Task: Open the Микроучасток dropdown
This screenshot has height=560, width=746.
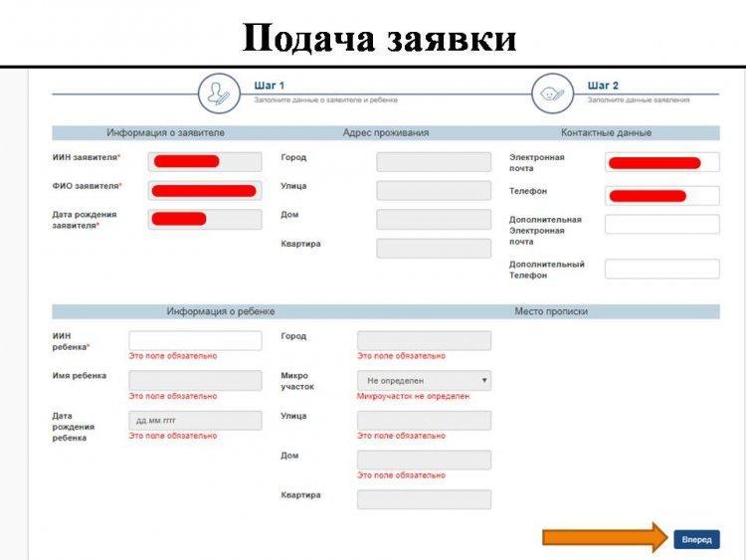Action: point(424,380)
